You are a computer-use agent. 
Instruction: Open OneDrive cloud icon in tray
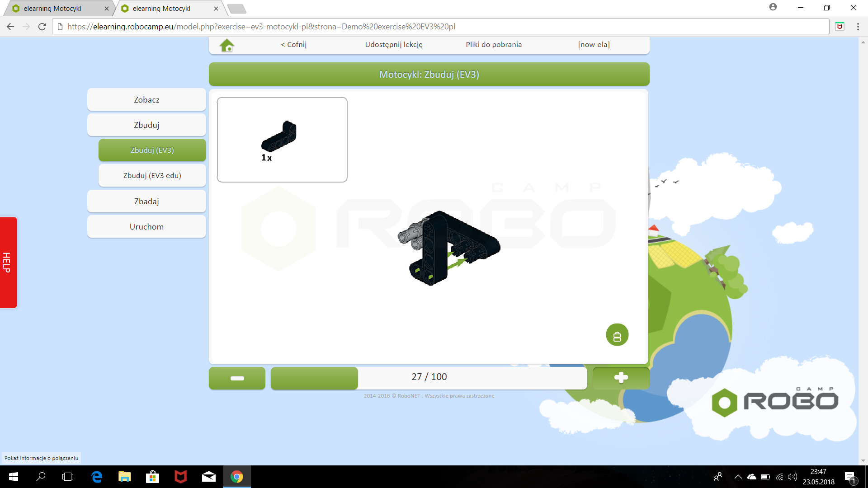click(752, 477)
